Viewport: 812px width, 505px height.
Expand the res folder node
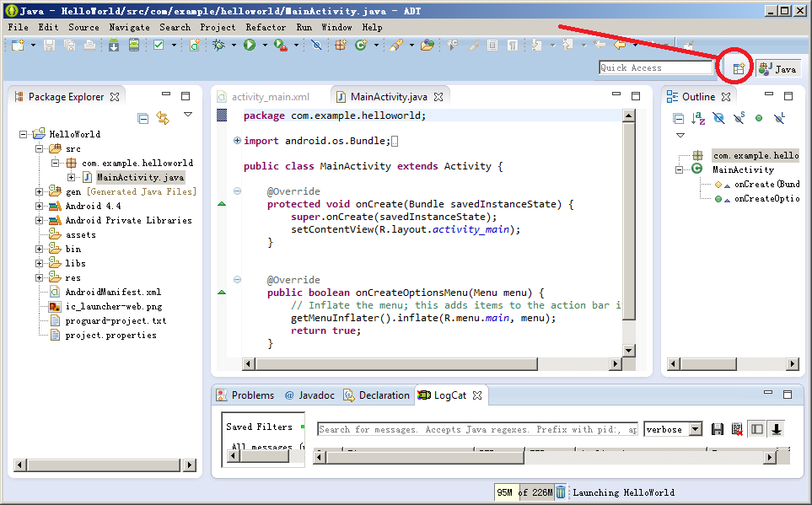(39, 277)
